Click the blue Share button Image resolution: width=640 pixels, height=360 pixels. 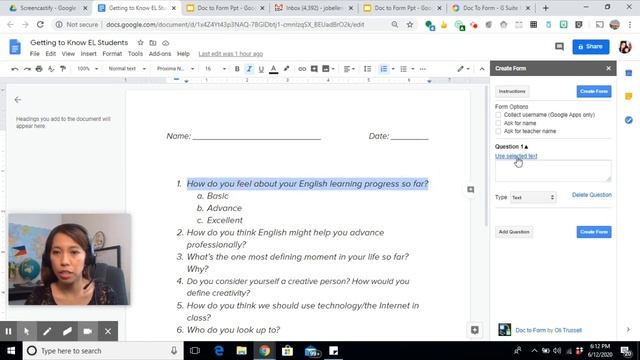(x=591, y=47)
